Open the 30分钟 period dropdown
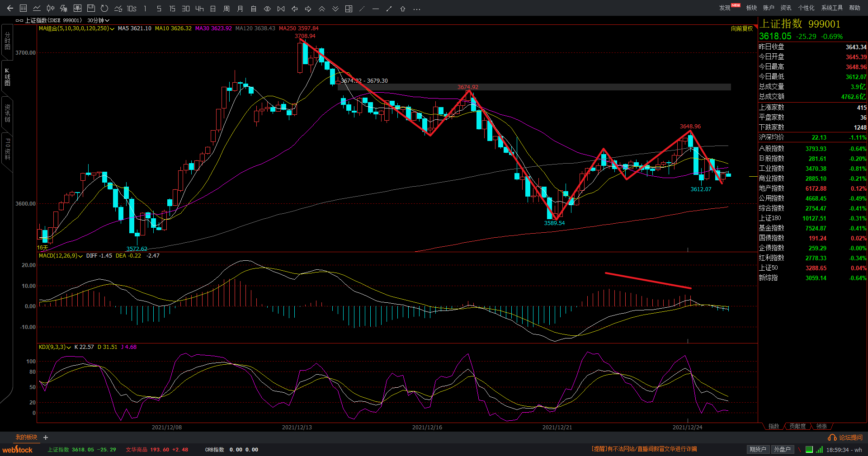Screen dimensions: 868x456 coord(98,20)
